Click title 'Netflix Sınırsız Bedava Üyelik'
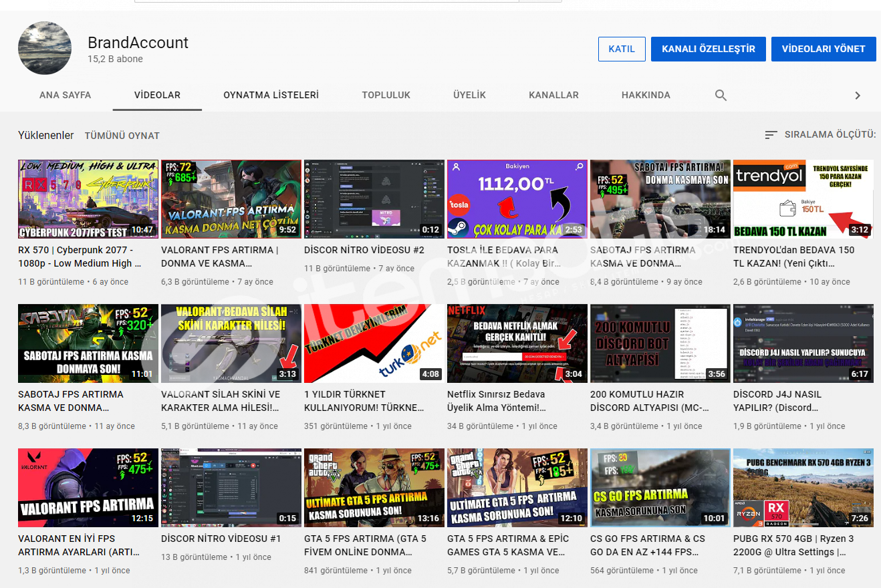The width and height of the screenshot is (881, 588). coord(497,401)
